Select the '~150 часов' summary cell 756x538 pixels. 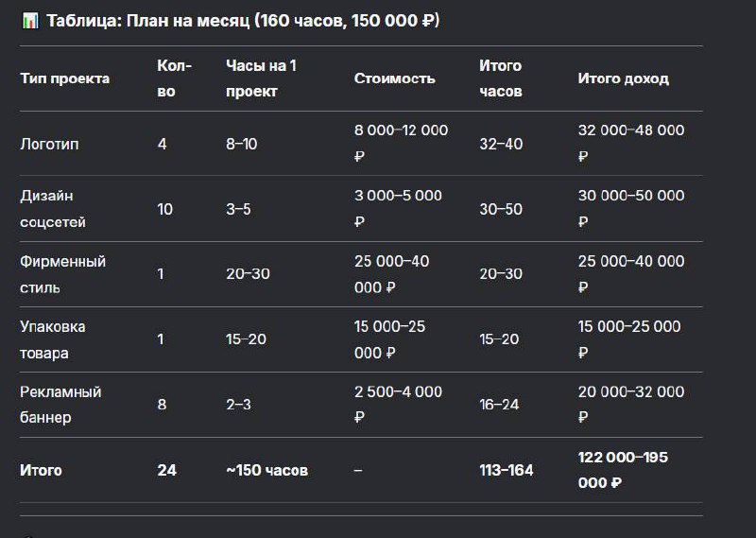tap(266, 470)
